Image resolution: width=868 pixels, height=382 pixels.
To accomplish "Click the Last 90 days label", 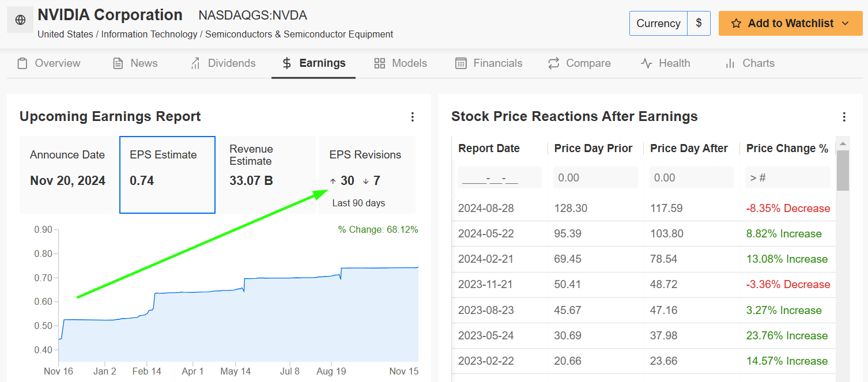I will [x=358, y=203].
